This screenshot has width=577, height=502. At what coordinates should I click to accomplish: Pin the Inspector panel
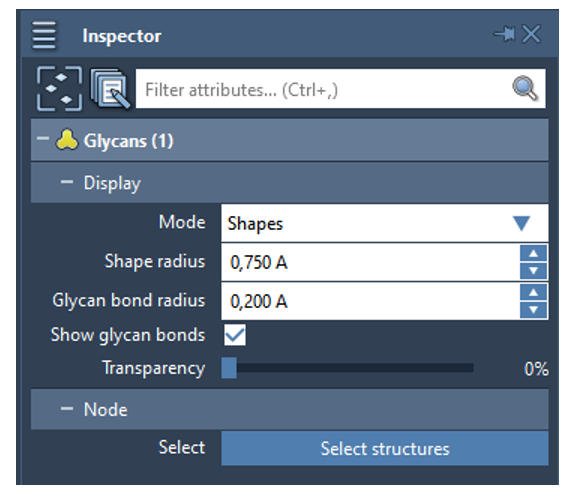(504, 34)
